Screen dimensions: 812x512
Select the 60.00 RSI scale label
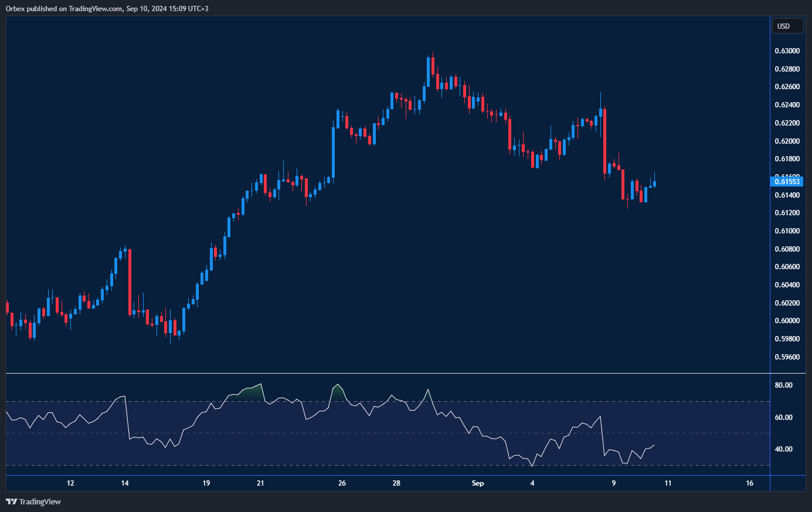click(784, 418)
